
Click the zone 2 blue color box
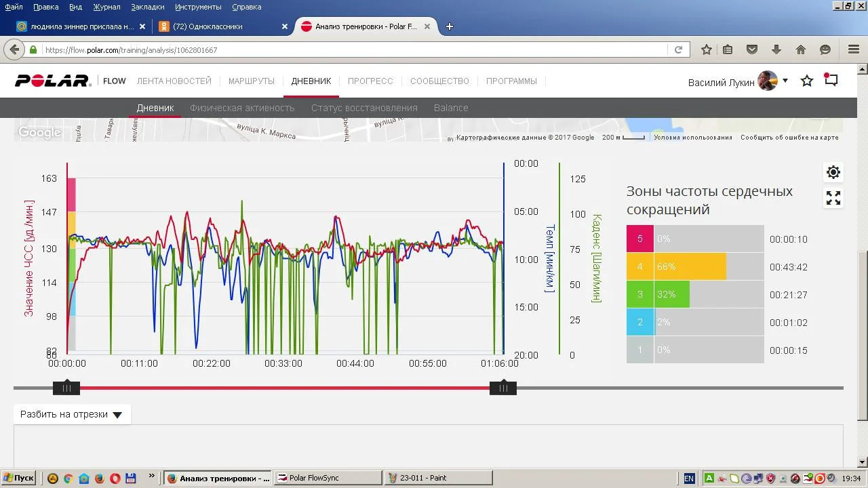(640, 323)
